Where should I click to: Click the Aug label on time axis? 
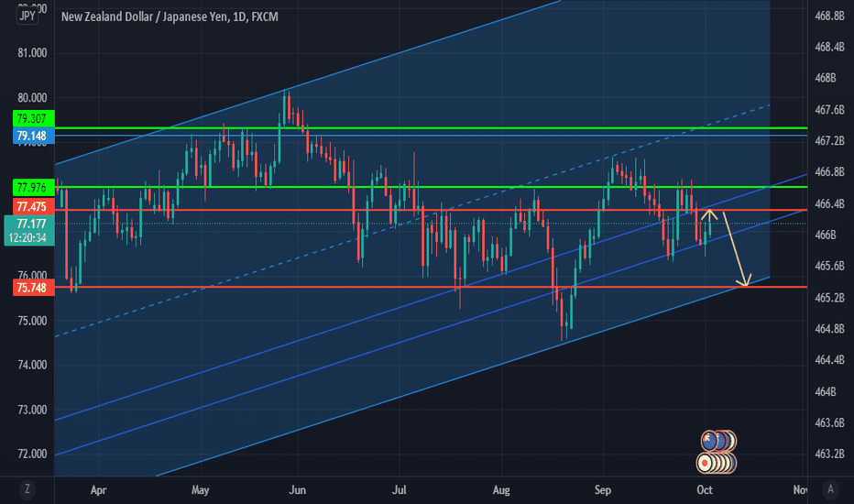coord(501,490)
